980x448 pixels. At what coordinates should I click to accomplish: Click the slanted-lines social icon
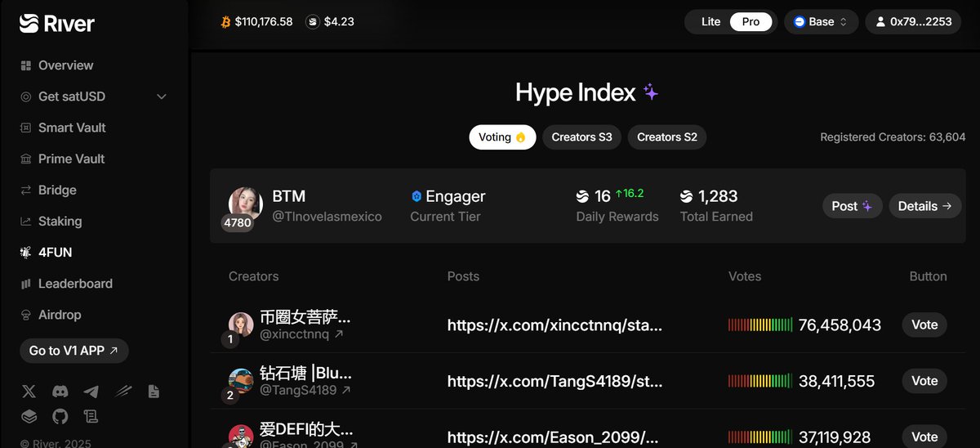pos(122,392)
